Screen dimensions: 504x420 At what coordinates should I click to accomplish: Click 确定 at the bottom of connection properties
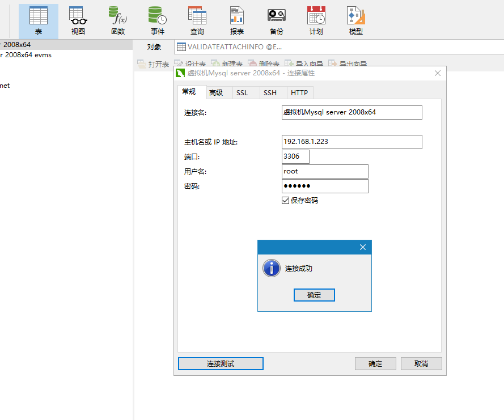pyautogui.click(x=375, y=363)
